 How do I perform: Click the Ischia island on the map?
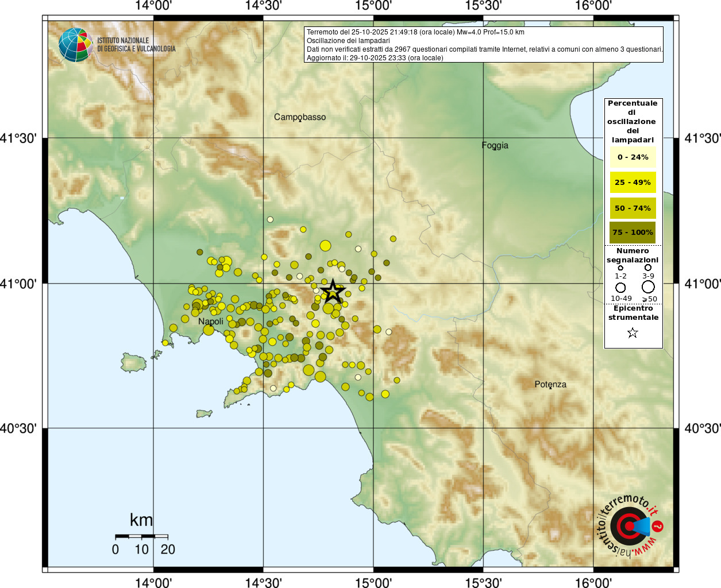pyautogui.click(x=133, y=362)
